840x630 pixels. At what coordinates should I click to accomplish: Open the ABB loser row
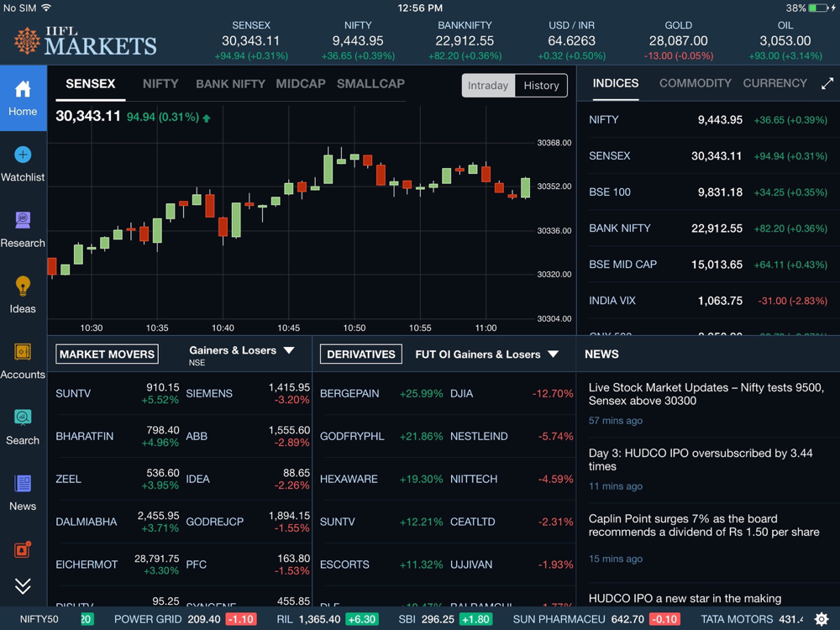(x=248, y=437)
